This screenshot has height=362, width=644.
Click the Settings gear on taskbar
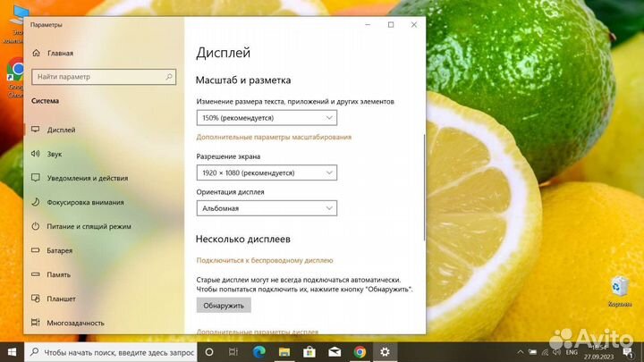(385, 352)
